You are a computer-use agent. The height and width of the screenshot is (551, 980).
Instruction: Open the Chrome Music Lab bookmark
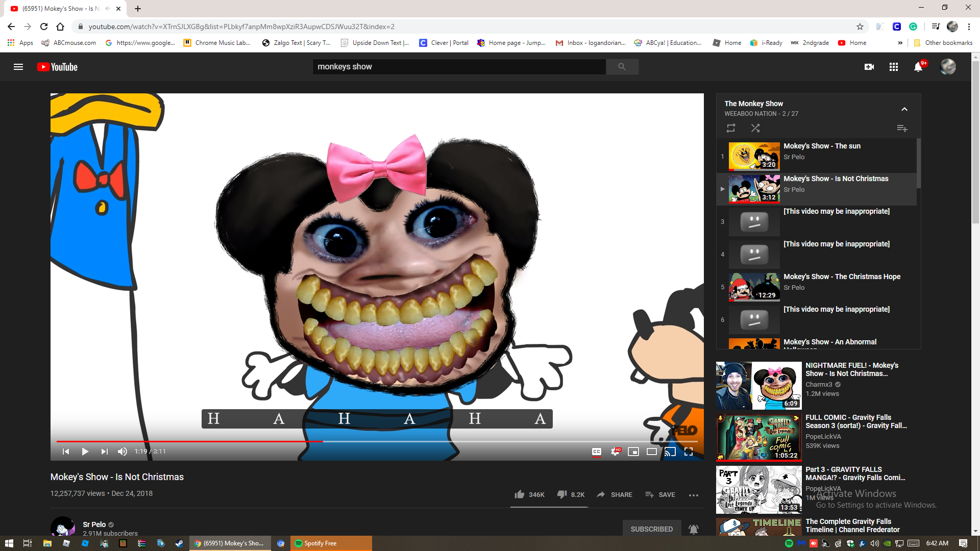tap(217, 43)
